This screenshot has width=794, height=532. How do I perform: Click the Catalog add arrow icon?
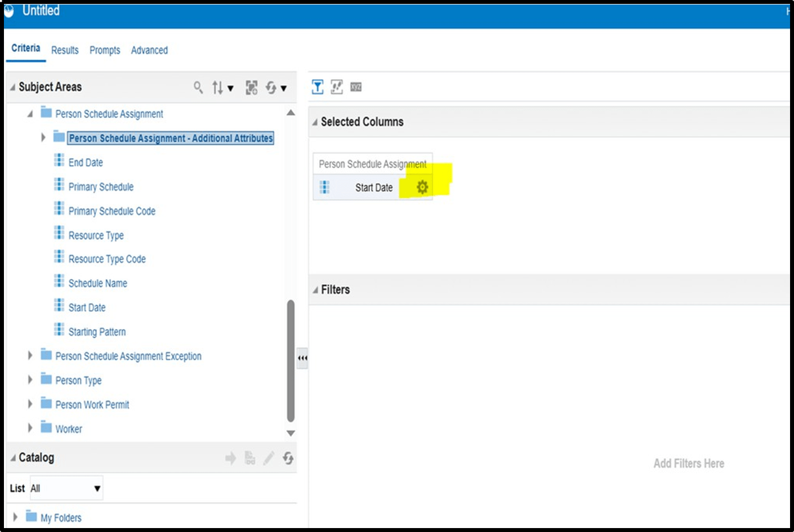point(230,458)
